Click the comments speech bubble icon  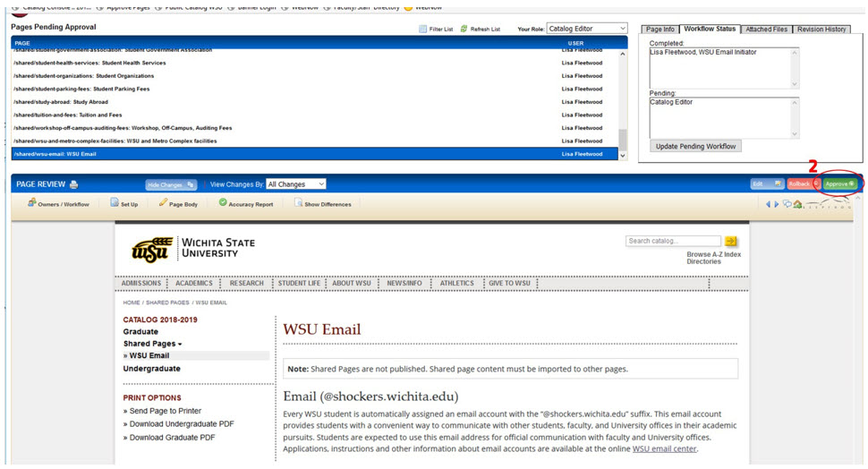pos(787,204)
